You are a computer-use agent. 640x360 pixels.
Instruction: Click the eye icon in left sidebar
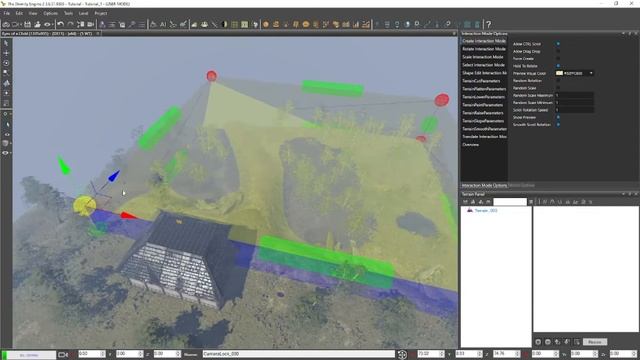point(6,153)
